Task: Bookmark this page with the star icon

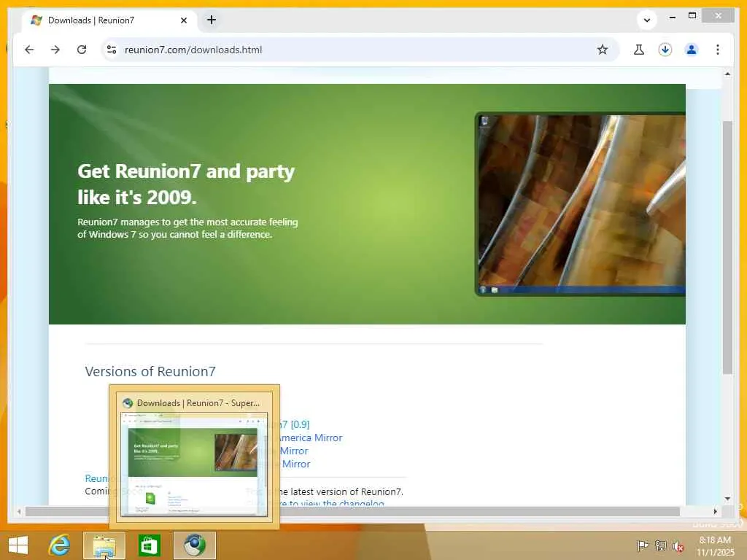Action: tap(602, 50)
